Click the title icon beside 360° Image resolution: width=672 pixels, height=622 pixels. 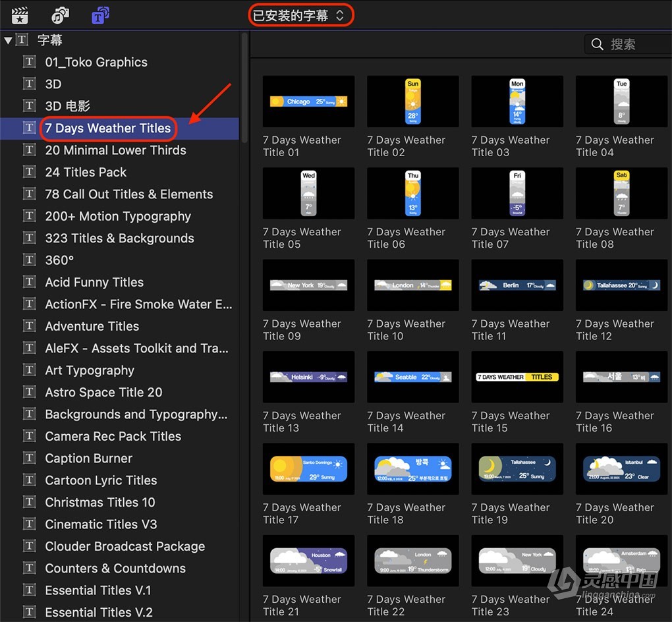[x=29, y=260]
